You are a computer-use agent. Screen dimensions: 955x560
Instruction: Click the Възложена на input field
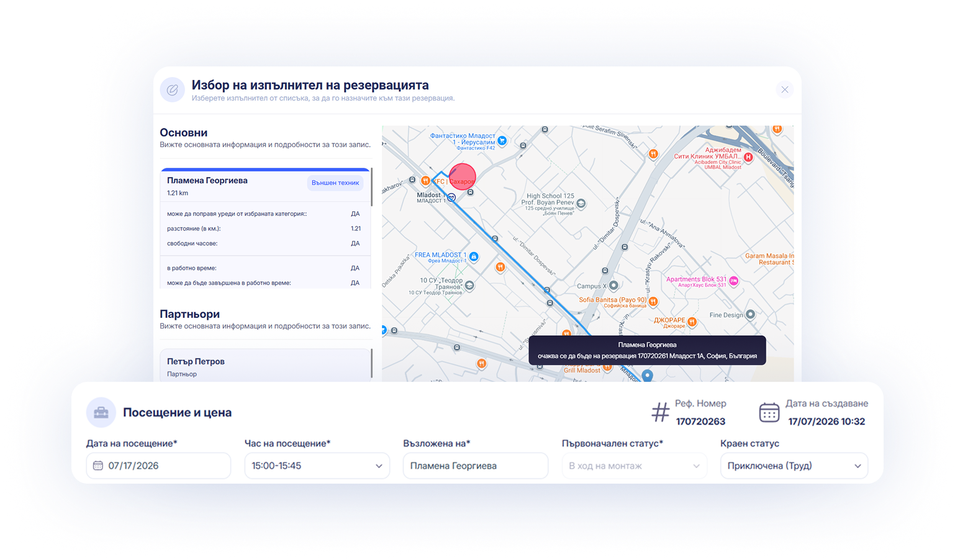476,466
